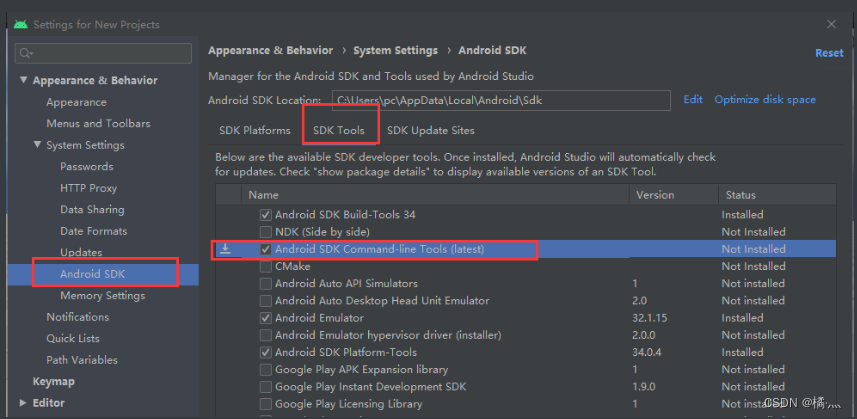Check the CMake checkbox
The image size is (857, 419).
pos(266,267)
